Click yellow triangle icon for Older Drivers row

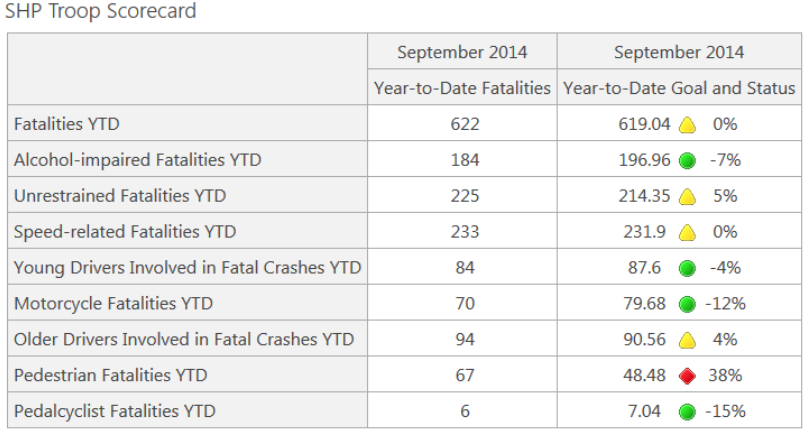(687, 341)
